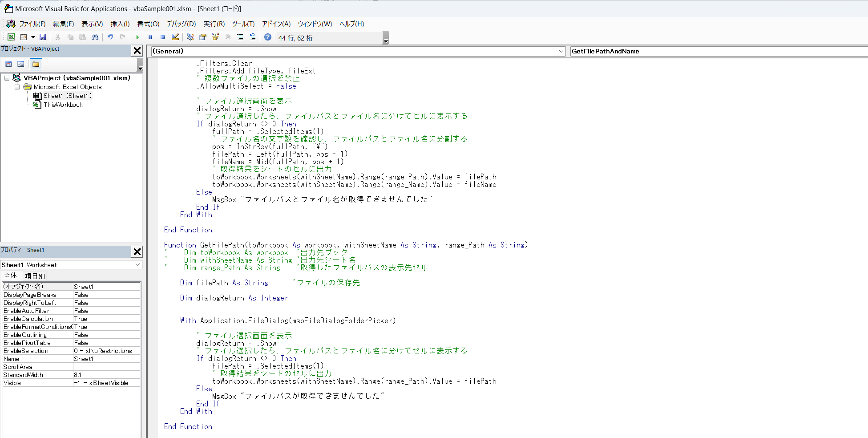
Task: Save vbaSample001.xlsm with the Save icon
Action: click(x=42, y=37)
